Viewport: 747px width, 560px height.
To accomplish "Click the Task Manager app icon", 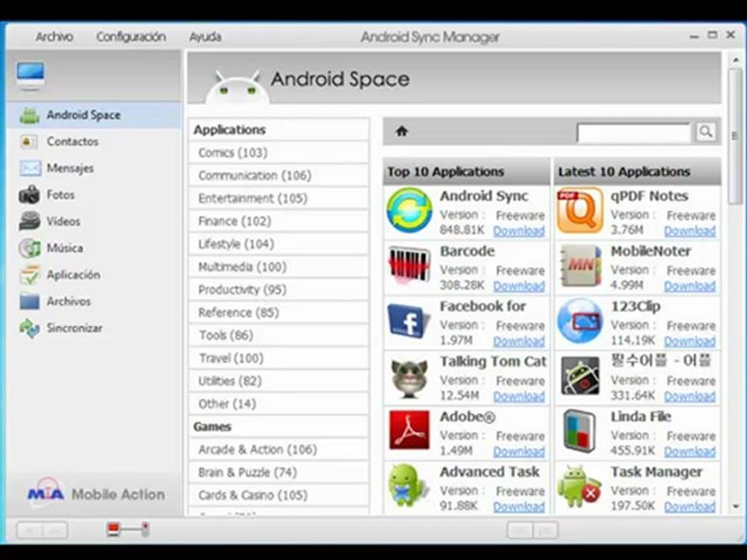I will pyautogui.click(x=579, y=487).
